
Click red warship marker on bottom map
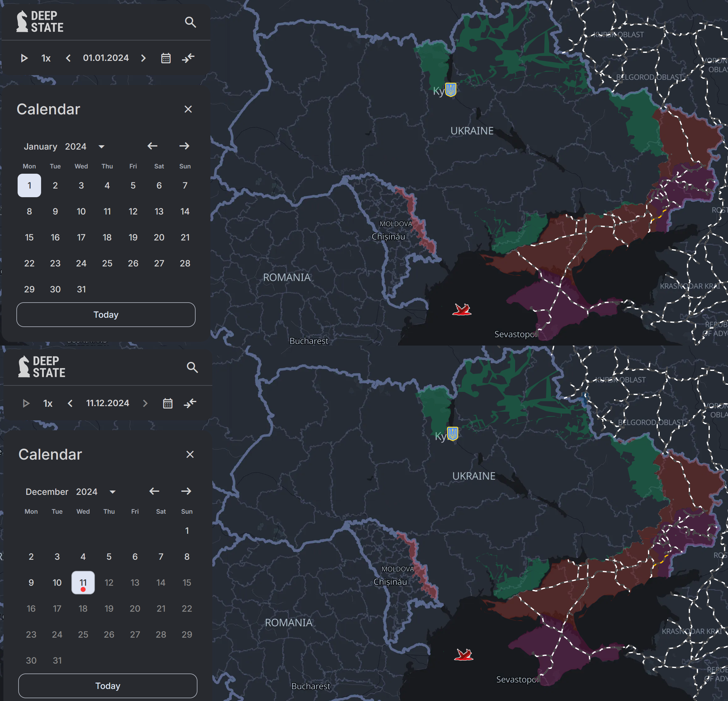pyautogui.click(x=463, y=655)
